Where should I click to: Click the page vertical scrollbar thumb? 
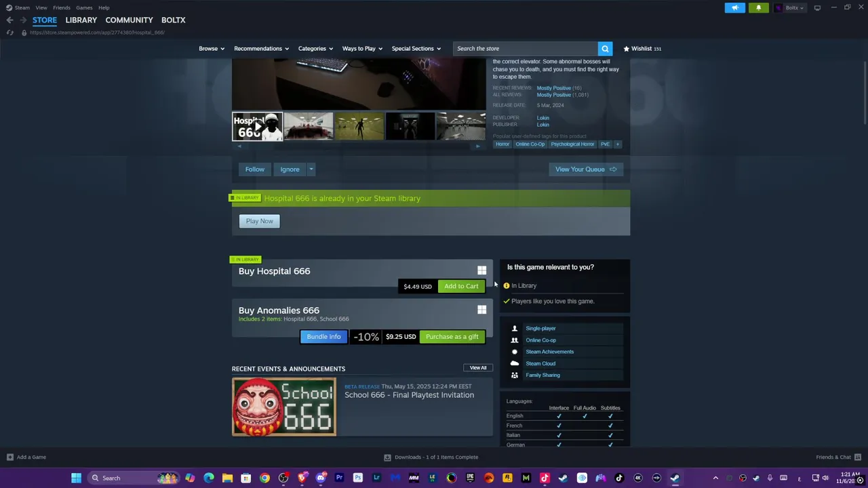click(x=865, y=93)
